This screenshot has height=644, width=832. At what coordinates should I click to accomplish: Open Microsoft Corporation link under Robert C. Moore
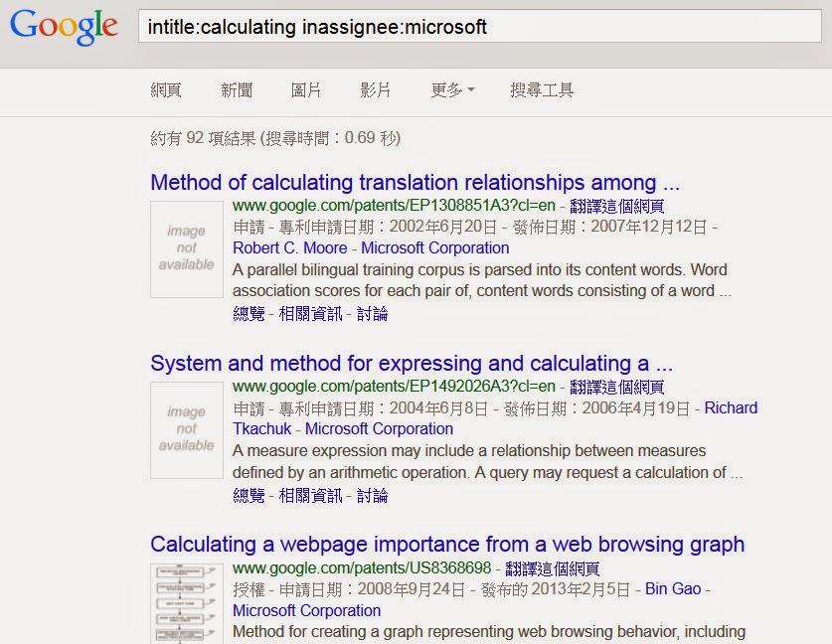pos(435,247)
